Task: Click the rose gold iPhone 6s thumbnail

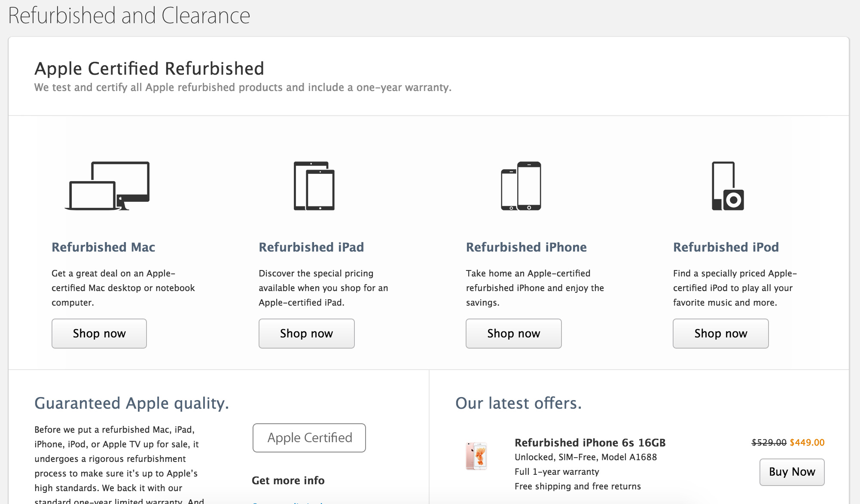Action: (x=476, y=456)
